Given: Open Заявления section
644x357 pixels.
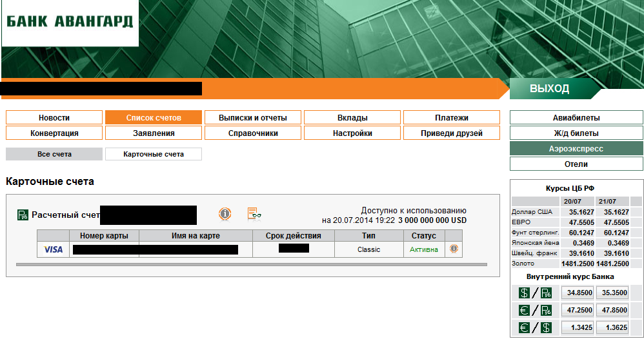Looking at the screenshot, I should click(154, 133).
